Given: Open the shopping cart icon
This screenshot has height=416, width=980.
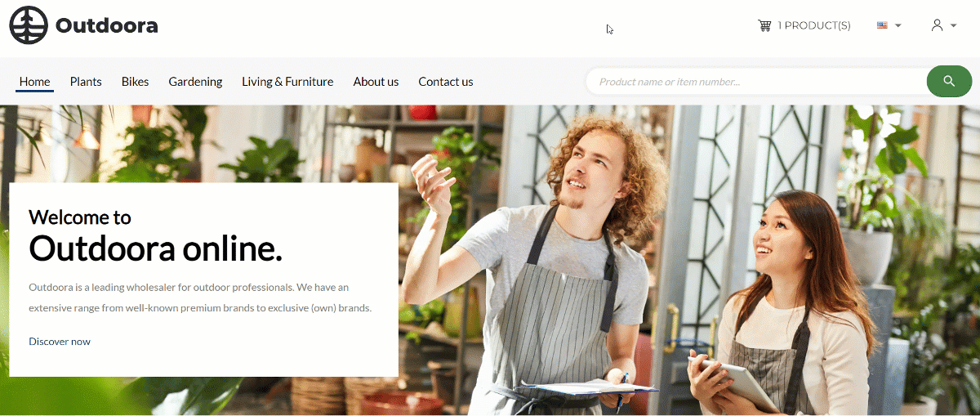Looking at the screenshot, I should click(x=764, y=25).
